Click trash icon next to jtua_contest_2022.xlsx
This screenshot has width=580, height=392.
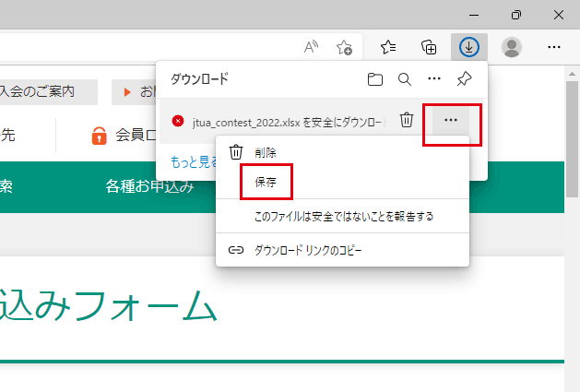click(407, 120)
